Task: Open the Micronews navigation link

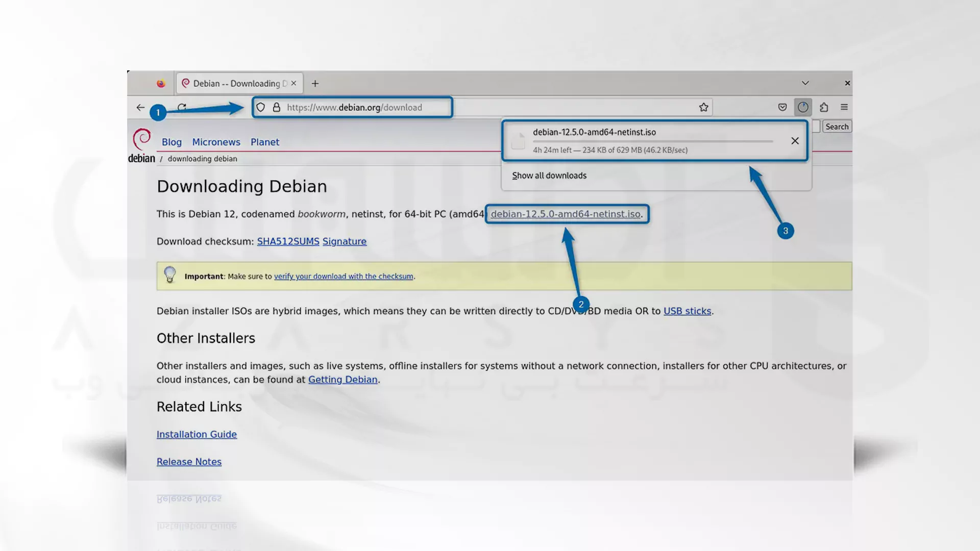Action: tap(216, 142)
